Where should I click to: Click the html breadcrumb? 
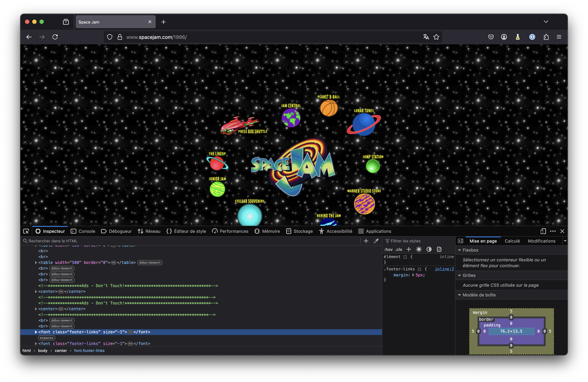[27, 351]
